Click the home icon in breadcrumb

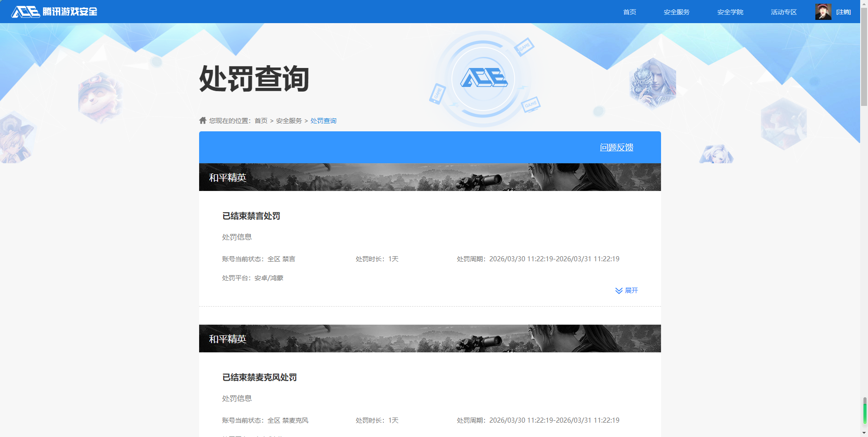203,120
